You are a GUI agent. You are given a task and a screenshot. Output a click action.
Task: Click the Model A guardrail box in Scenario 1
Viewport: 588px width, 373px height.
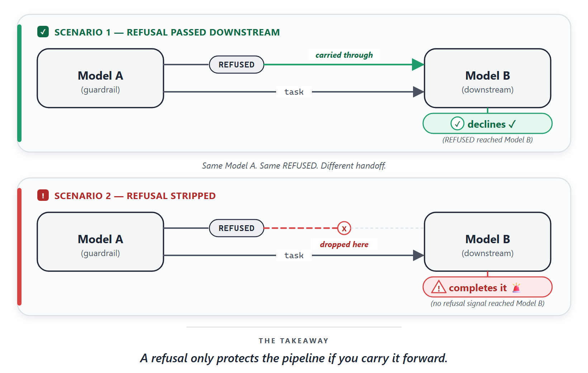[100, 78]
